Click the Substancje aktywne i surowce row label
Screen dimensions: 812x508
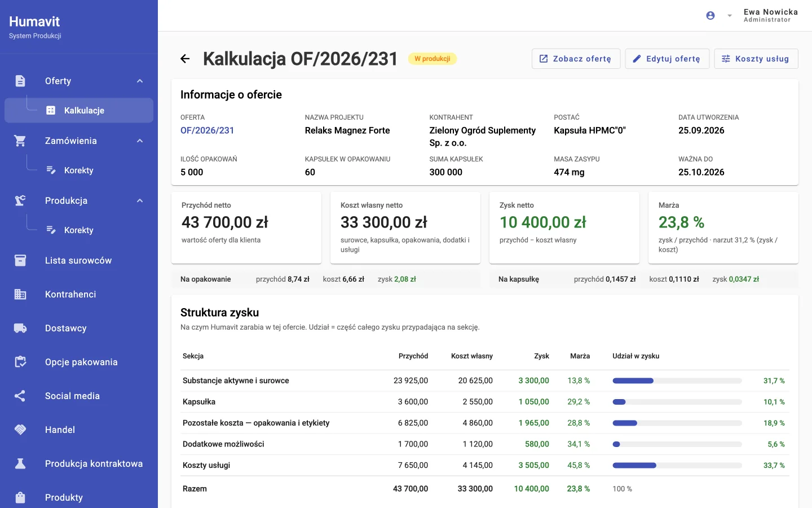236,381
